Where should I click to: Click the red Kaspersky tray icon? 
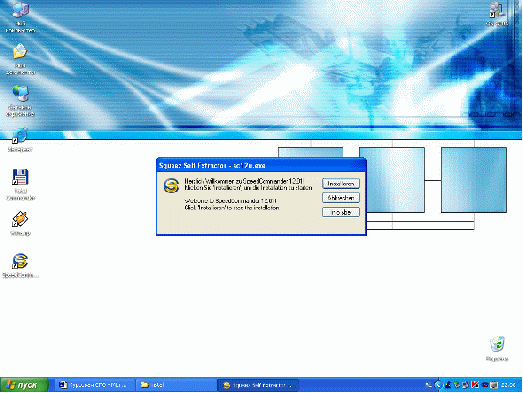pyautogui.click(x=475, y=385)
